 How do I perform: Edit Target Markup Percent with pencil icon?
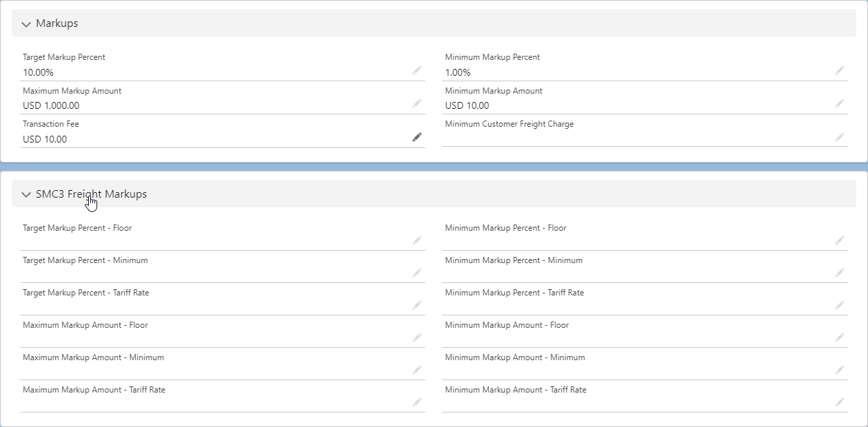417,70
